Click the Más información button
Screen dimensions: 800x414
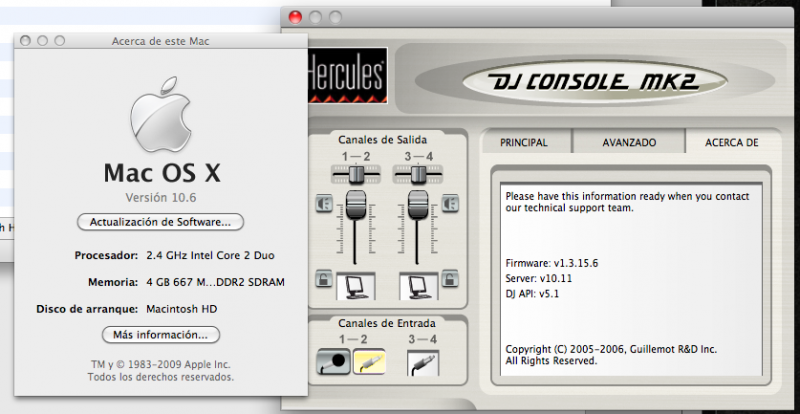pyautogui.click(x=161, y=335)
